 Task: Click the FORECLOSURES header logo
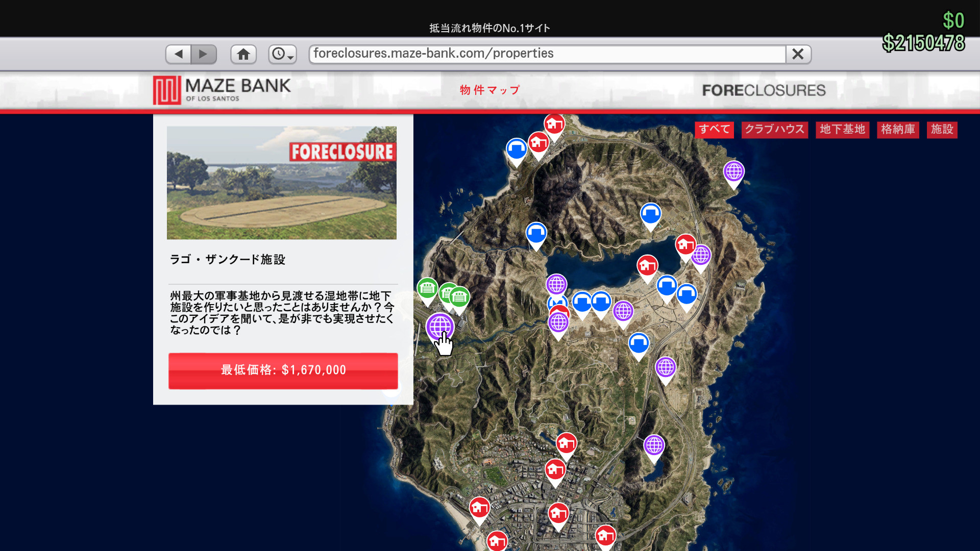764,90
